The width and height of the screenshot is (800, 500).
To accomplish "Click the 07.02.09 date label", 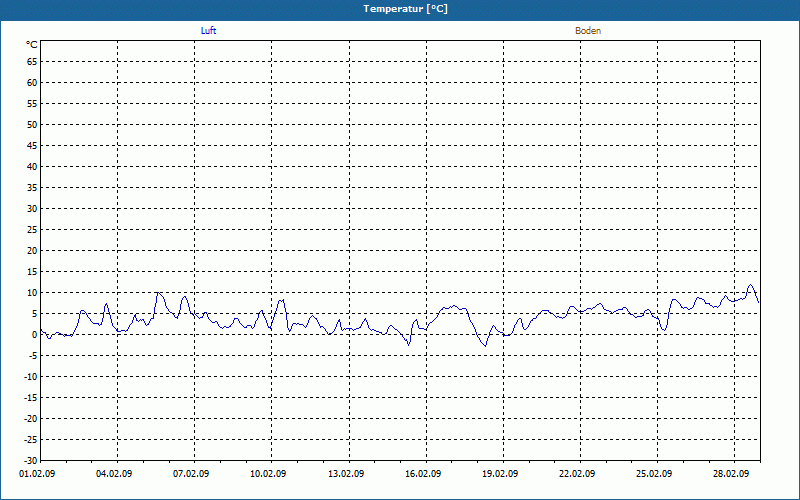I will [191, 474].
